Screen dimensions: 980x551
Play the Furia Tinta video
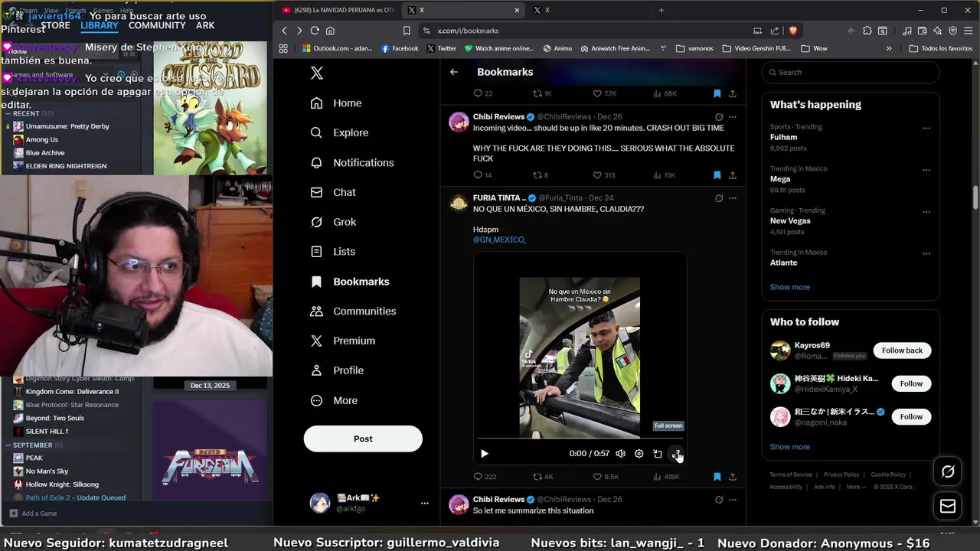pos(485,454)
